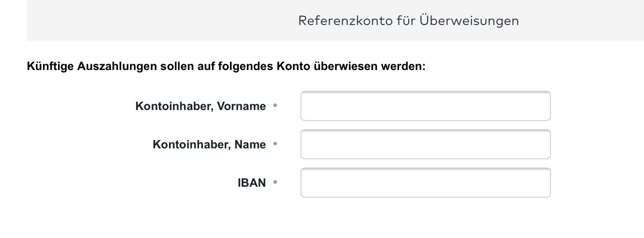Screen dimensions: 644x238
Task: Click the bold 'Künftige Auszahlungen' instruction sentence
Action: tap(226, 66)
